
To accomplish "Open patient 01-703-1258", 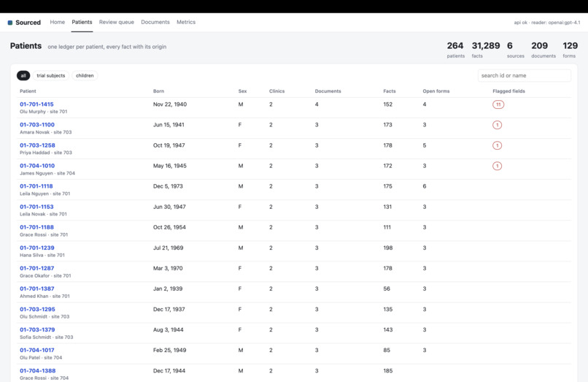I will coord(37,145).
